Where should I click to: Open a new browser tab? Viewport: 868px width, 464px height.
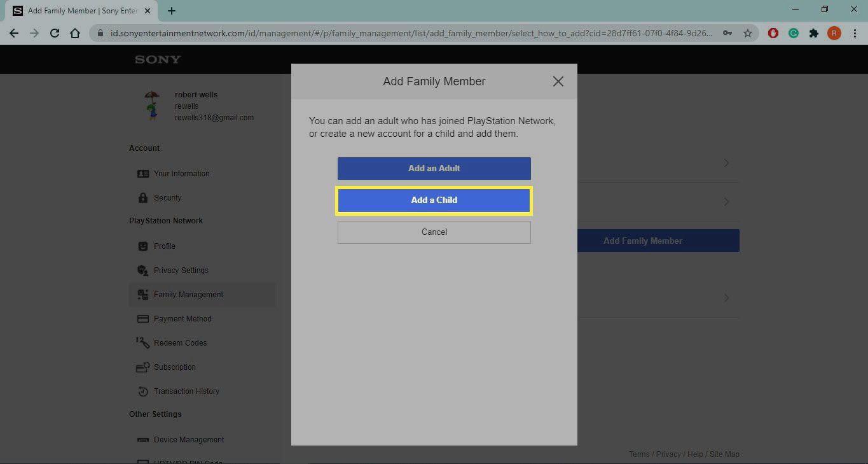[x=172, y=11]
